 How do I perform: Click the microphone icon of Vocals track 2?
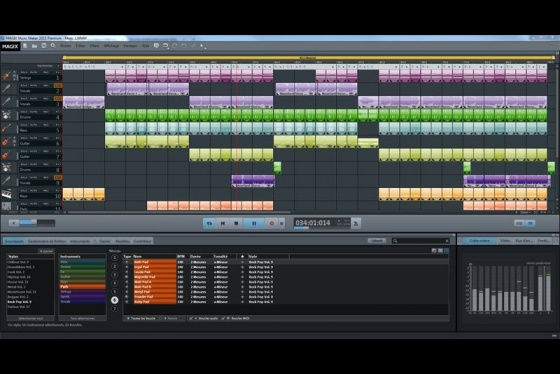point(6,89)
